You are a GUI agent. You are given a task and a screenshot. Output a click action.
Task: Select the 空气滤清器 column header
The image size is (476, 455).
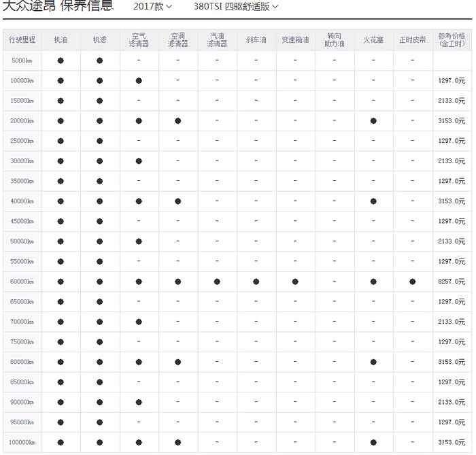[x=139, y=39]
